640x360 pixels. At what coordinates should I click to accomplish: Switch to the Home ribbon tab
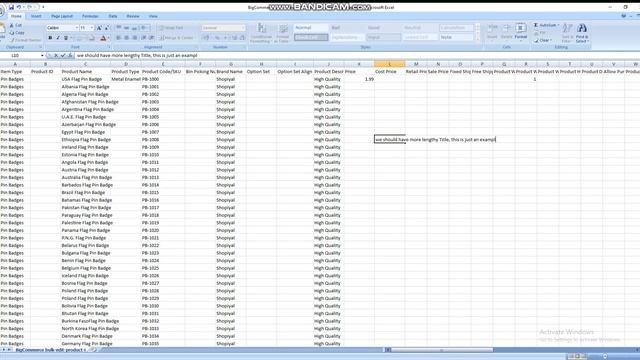pyautogui.click(x=16, y=16)
